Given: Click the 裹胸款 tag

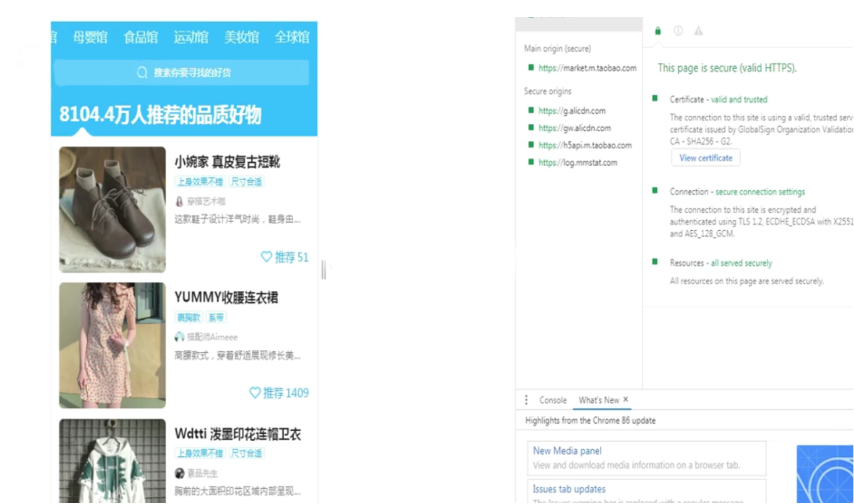Looking at the screenshot, I should click(x=188, y=317).
